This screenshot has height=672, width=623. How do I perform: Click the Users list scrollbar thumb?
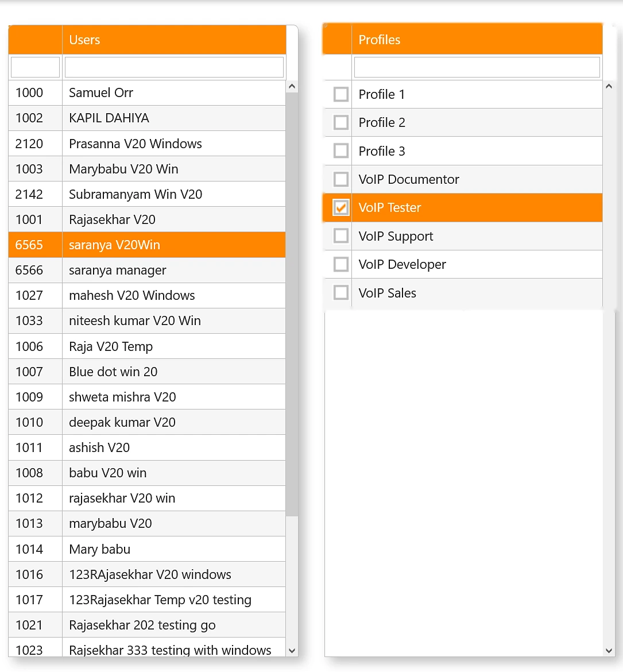click(292, 304)
